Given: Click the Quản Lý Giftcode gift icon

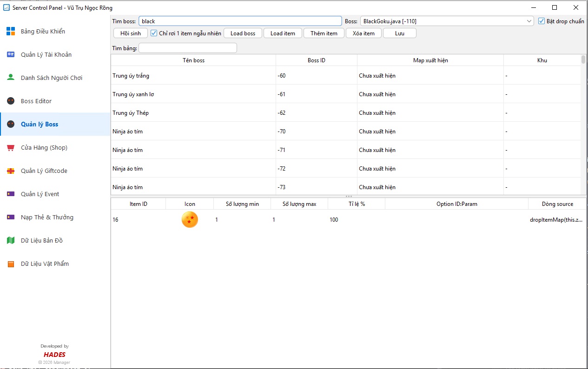Looking at the screenshot, I should pyautogui.click(x=11, y=171).
